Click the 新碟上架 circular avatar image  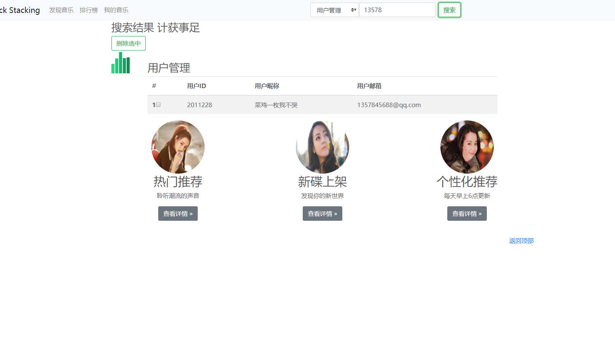322,147
